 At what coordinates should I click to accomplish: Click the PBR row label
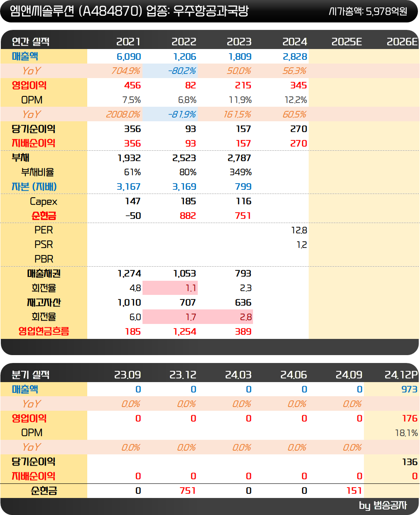click(x=44, y=259)
